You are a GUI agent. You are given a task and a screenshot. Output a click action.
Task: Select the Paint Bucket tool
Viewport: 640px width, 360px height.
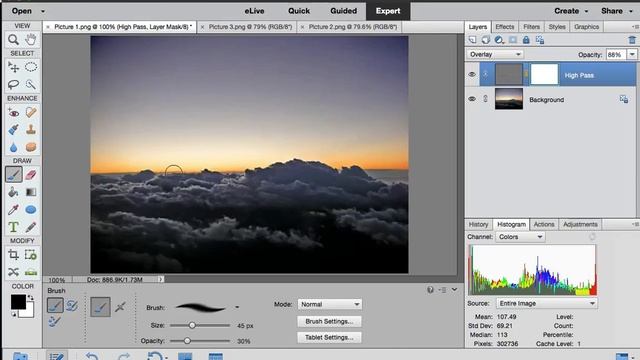click(13, 192)
